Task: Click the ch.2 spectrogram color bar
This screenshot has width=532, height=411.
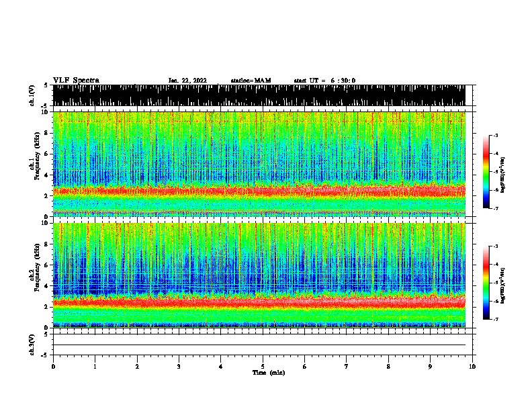Action: click(x=486, y=283)
